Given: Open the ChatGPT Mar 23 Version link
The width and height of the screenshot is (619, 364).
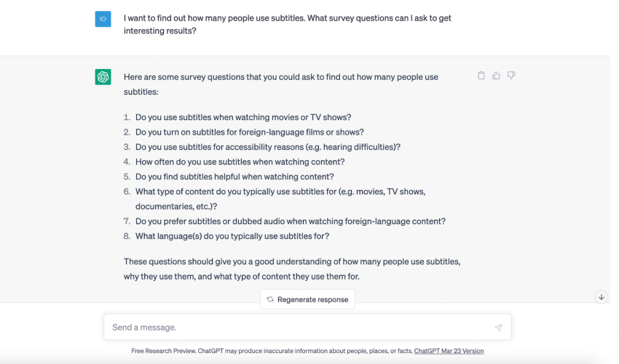Looking at the screenshot, I should click(x=449, y=351).
